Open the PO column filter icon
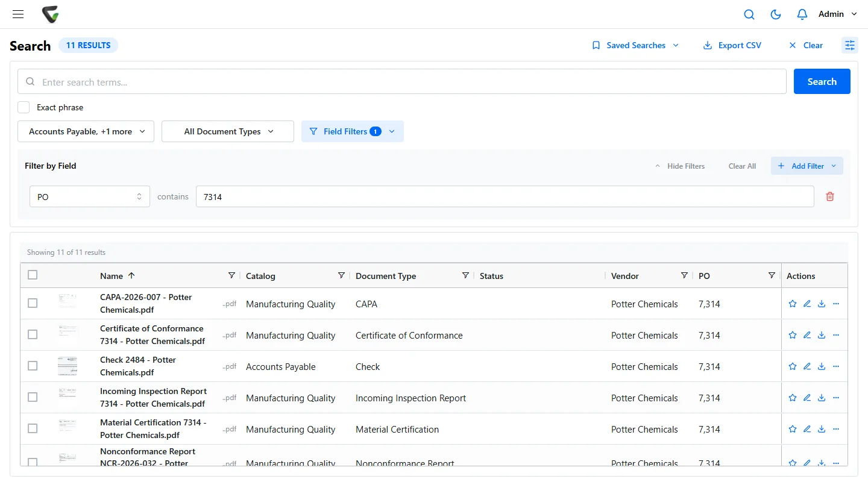The height and width of the screenshot is (482, 868). (772, 275)
